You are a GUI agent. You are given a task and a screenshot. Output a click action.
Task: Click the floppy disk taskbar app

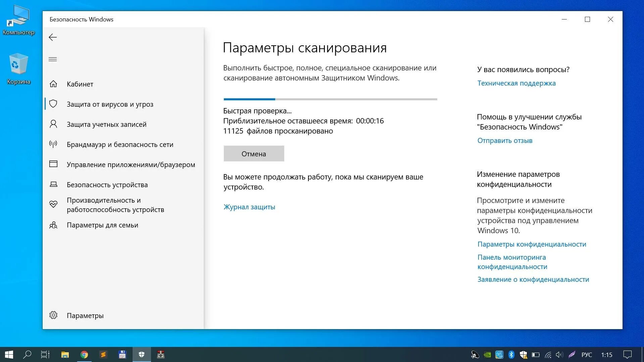122,355
